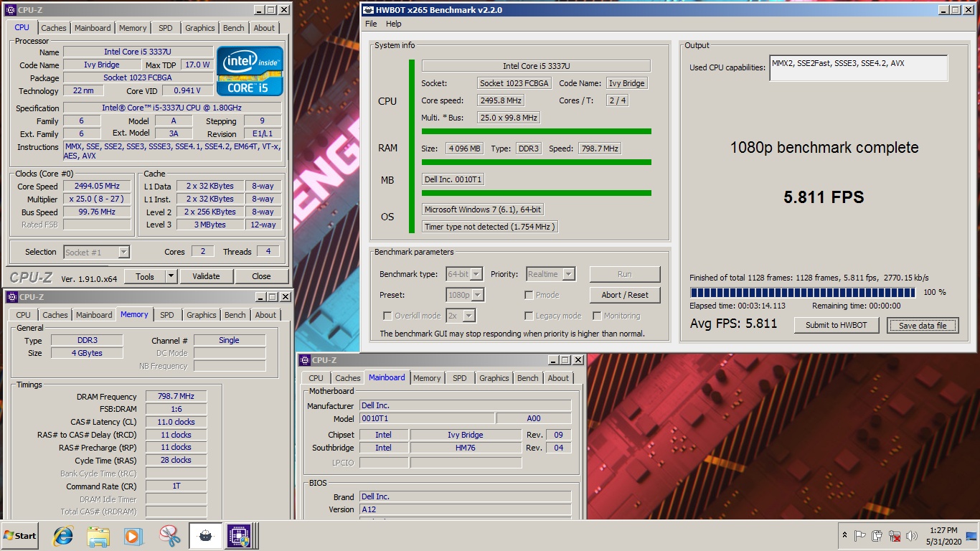
Task: Click the Chipset Ivy Bridge field
Action: click(466, 435)
